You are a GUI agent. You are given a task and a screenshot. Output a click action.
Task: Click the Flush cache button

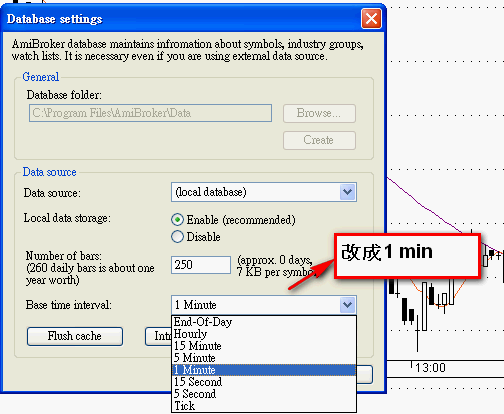click(75, 336)
